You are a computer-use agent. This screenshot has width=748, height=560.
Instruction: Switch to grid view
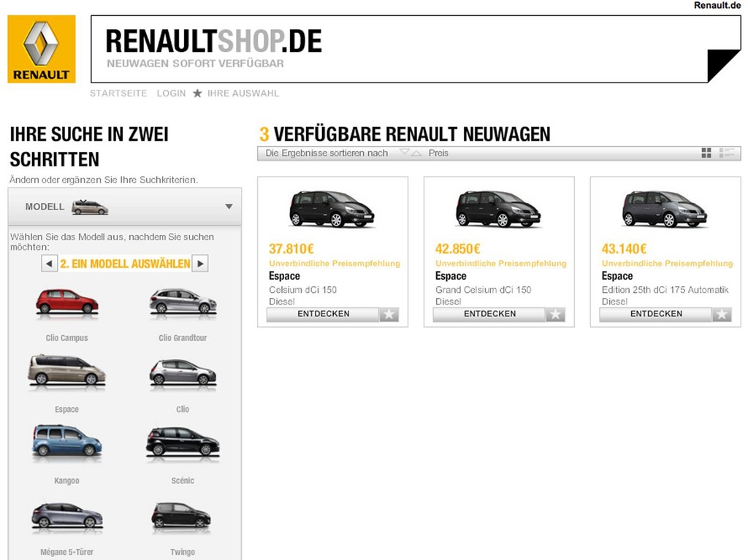click(x=706, y=153)
